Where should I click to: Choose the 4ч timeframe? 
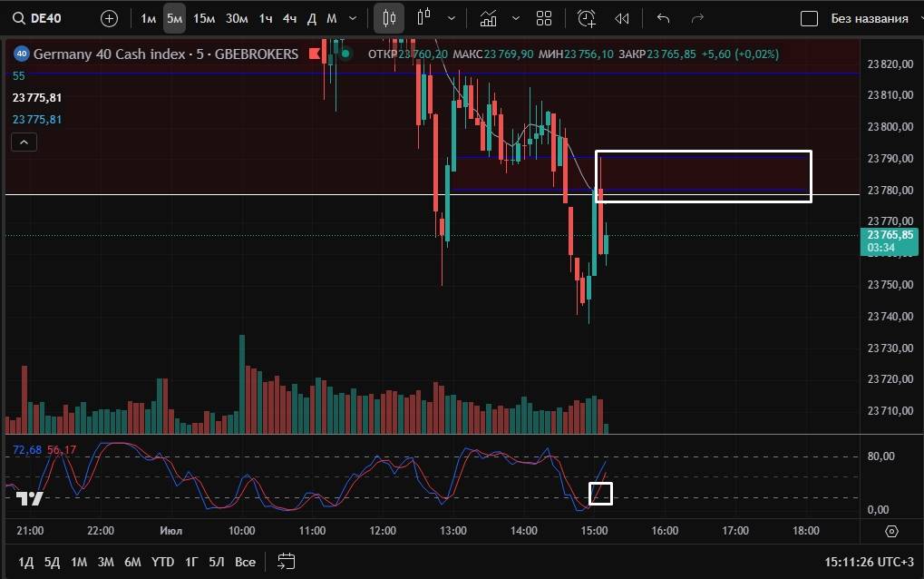tap(289, 19)
